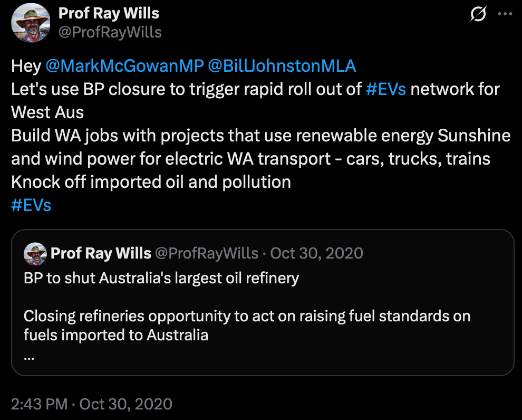The width and height of the screenshot is (522, 420).
Task: Click the quoted tweet's Oct 30, 2020 date
Action: coord(316,253)
